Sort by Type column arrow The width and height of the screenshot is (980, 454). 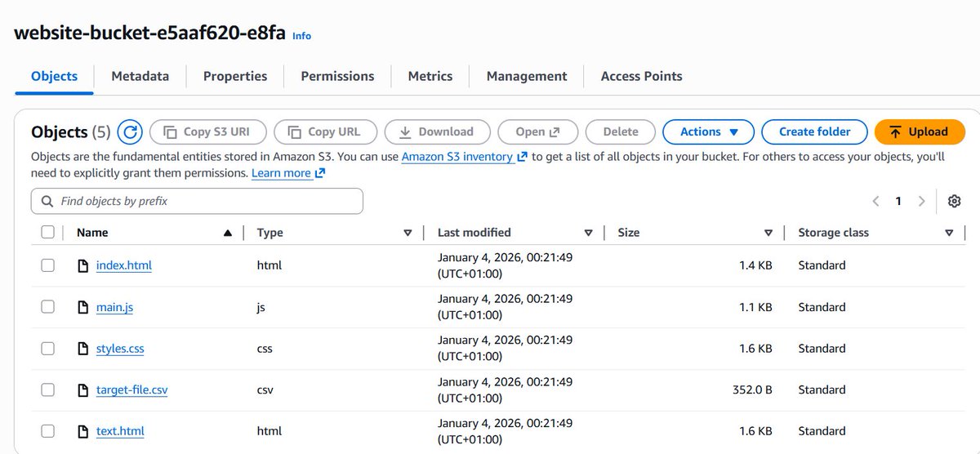408,233
